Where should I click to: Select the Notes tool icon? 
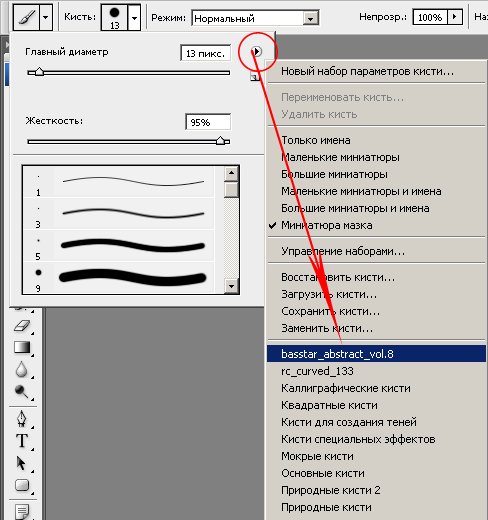tap(22, 511)
